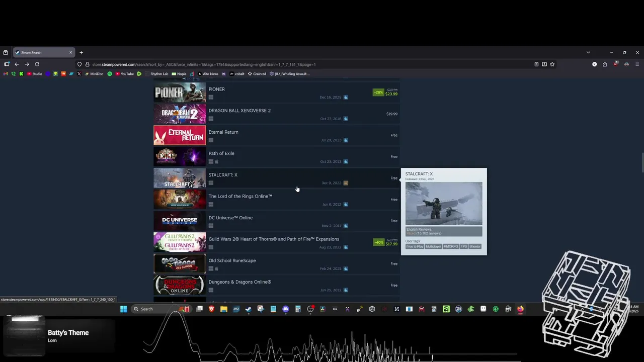Click the browser page vertical scrollbar

642,163
